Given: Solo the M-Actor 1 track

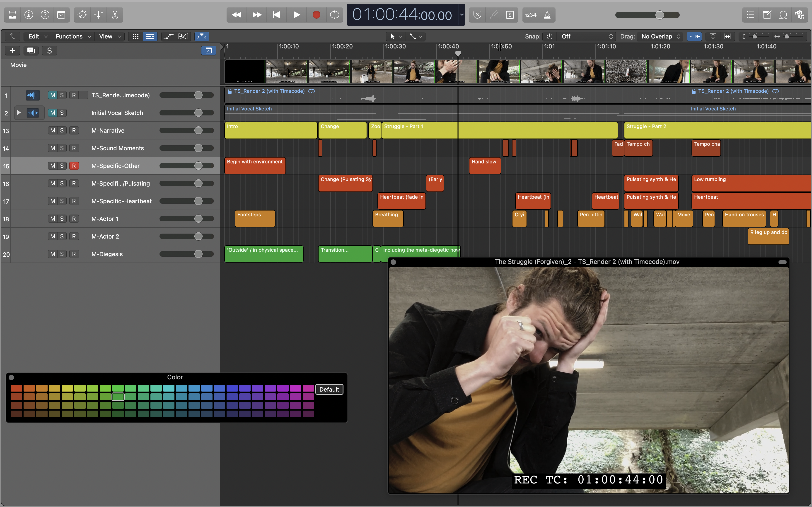Looking at the screenshot, I should (62, 219).
